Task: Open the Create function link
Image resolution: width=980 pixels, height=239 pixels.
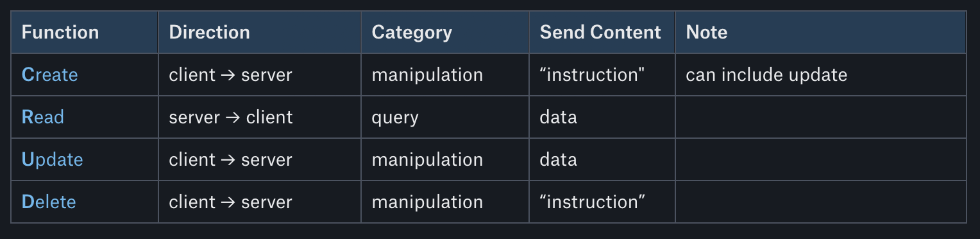Action: 49,75
